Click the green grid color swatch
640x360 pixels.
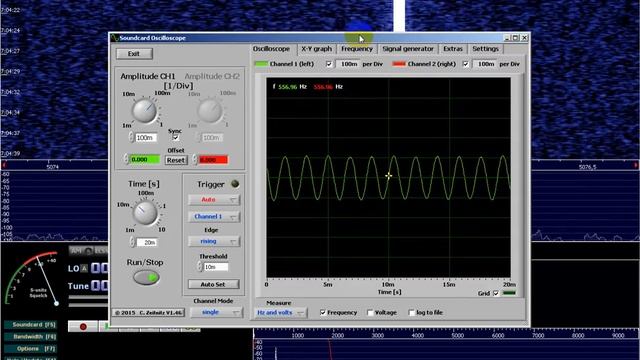[x=509, y=293]
